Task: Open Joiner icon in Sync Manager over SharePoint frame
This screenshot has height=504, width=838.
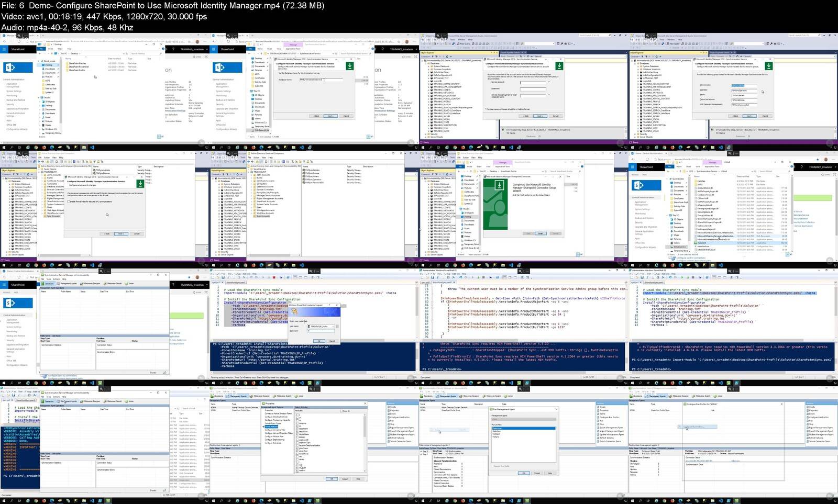Action: tap(127, 284)
